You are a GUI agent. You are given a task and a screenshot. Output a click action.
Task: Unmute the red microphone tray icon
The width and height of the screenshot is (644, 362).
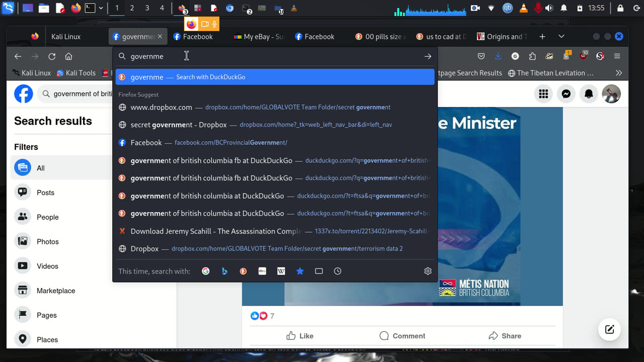pyautogui.click(x=538, y=8)
